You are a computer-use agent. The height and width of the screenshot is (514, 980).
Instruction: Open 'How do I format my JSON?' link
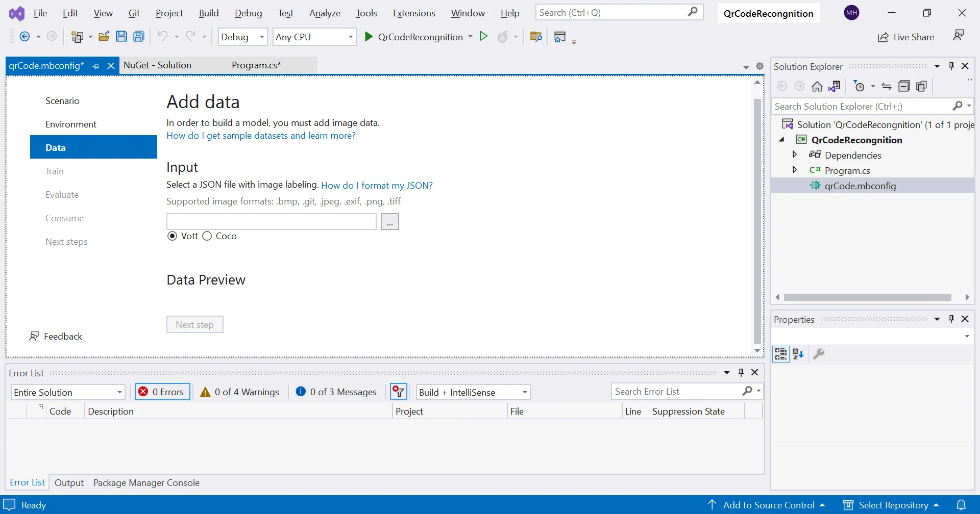coord(377,186)
